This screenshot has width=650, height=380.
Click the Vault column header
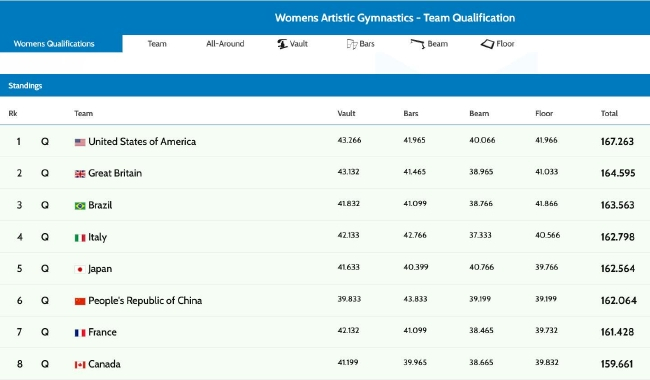[x=346, y=113]
